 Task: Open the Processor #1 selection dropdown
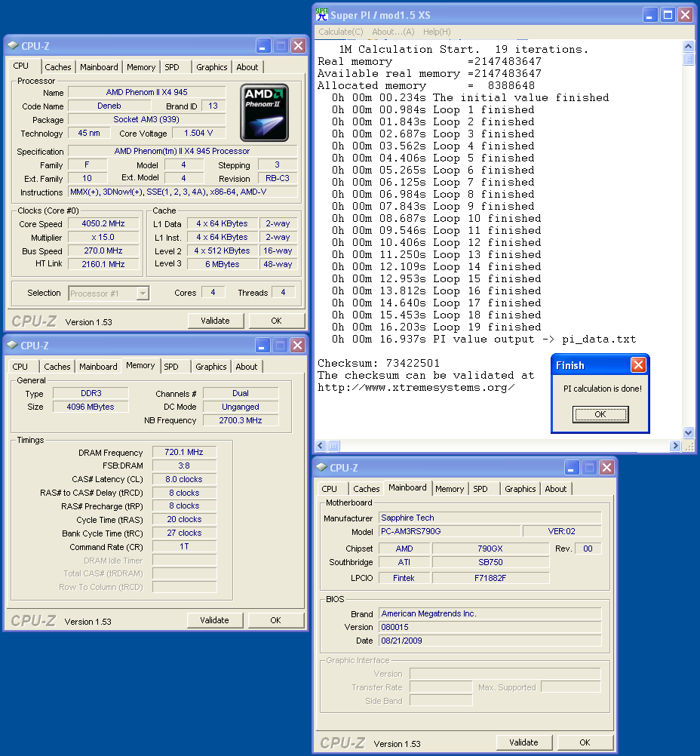[x=143, y=293]
